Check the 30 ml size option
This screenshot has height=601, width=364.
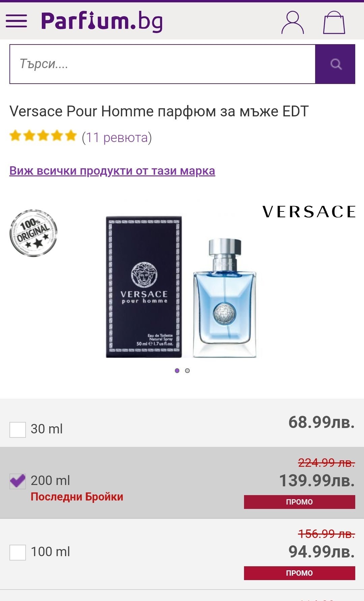pyautogui.click(x=18, y=430)
